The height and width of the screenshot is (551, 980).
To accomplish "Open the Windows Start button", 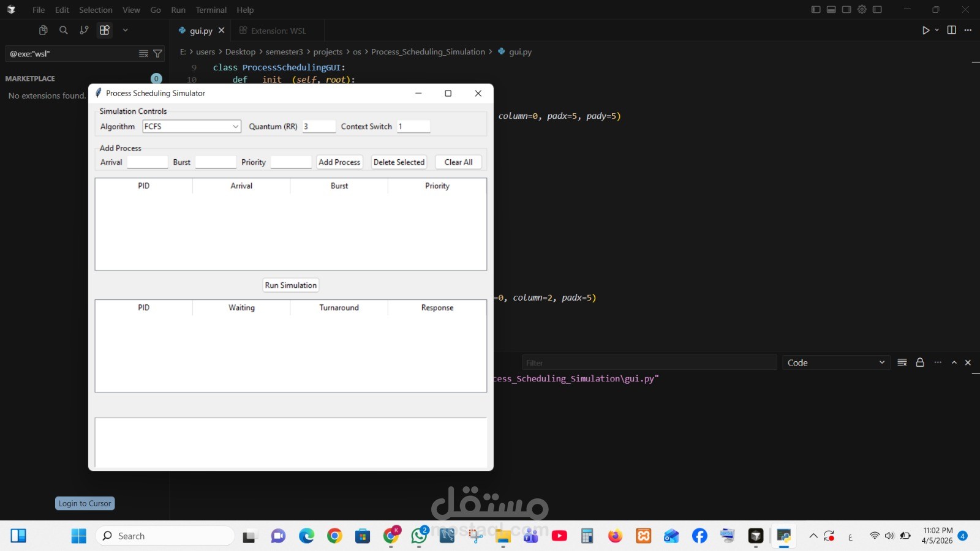I will click(x=79, y=536).
